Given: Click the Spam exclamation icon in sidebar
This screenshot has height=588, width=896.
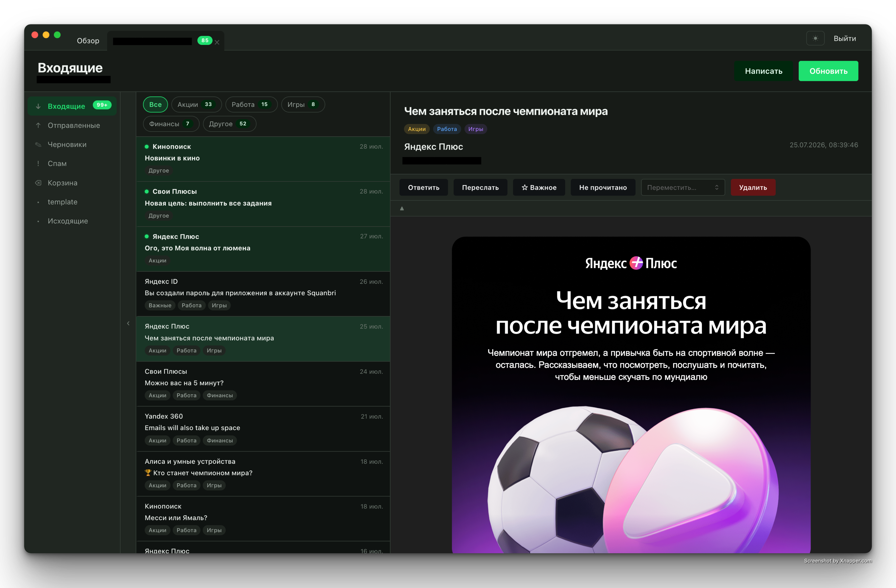Looking at the screenshot, I should 38,163.
